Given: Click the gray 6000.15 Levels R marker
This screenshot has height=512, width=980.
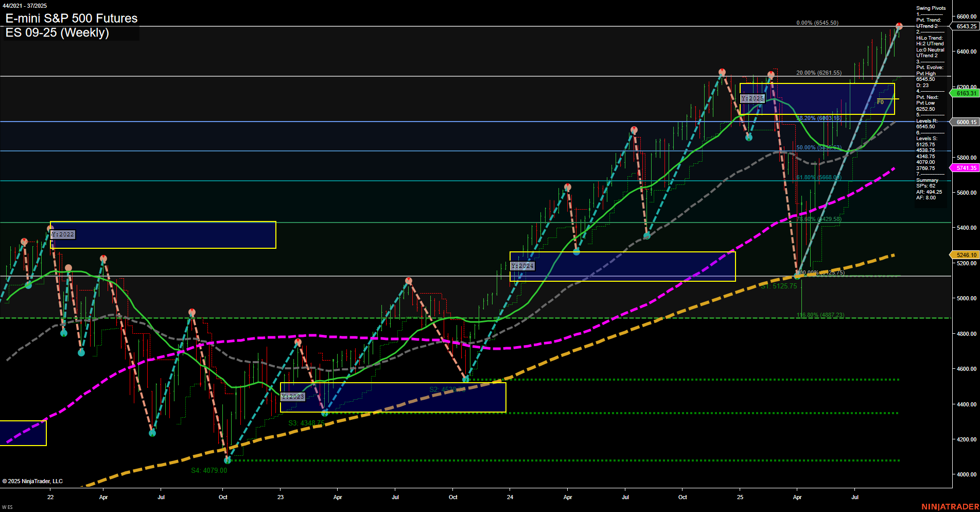Looking at the screenshot, I should coord(964,122).
